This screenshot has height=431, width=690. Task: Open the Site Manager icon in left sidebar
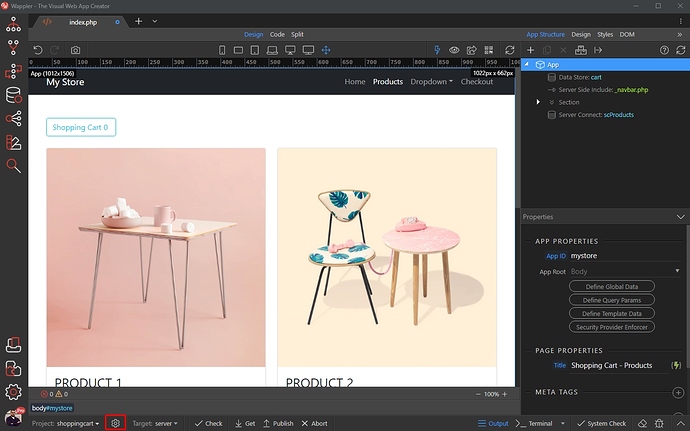13,24
